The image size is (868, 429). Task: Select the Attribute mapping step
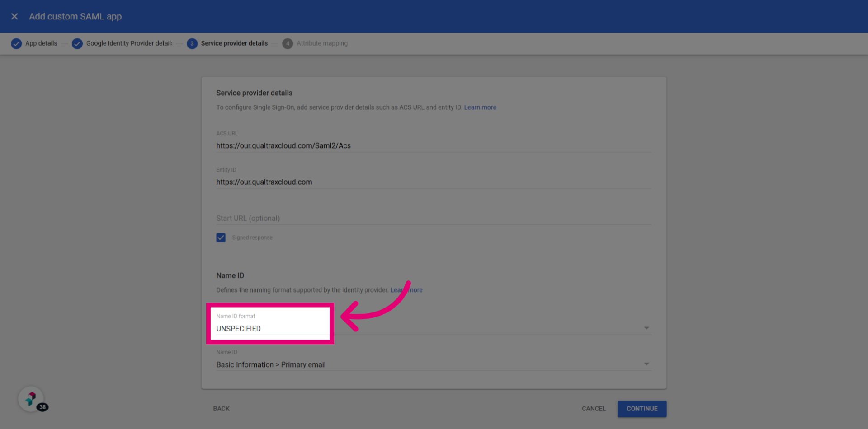pyautogui.click(x=322, y=43)
